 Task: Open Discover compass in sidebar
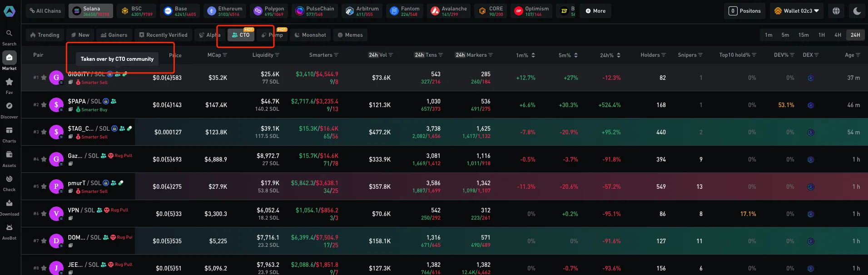pyautogui.click(x=9, y=109)
